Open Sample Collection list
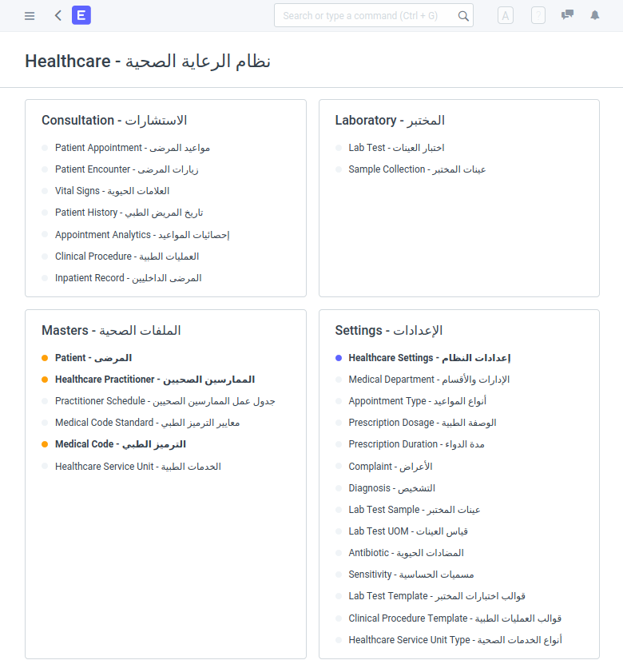 (x=418, y=169)
